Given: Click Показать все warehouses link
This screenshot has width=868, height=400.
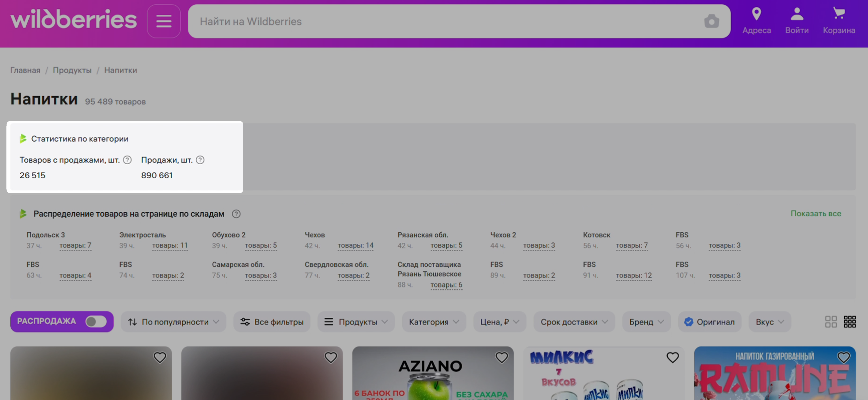Looking at the screenshot, I should point(816,214).
